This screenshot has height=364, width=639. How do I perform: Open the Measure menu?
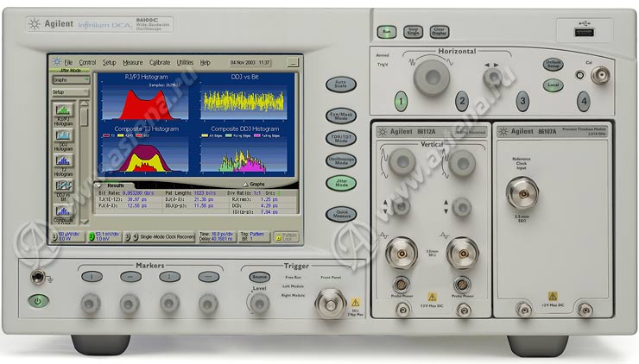[132, 62]
